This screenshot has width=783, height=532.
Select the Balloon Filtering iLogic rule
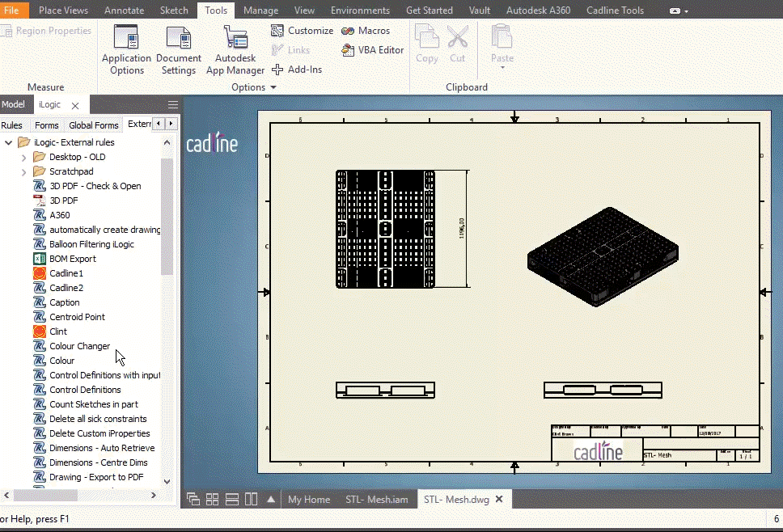83,244
